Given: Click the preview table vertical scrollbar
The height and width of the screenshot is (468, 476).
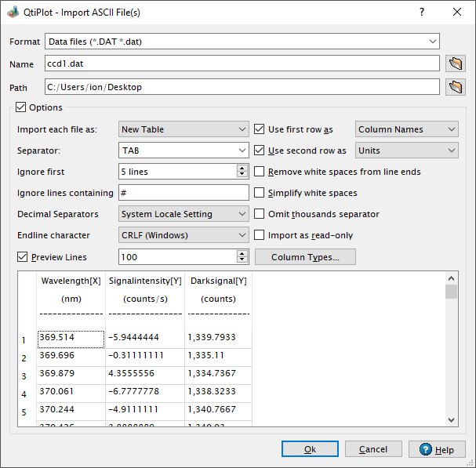Looking at the screenshot, I should point(451,353).
